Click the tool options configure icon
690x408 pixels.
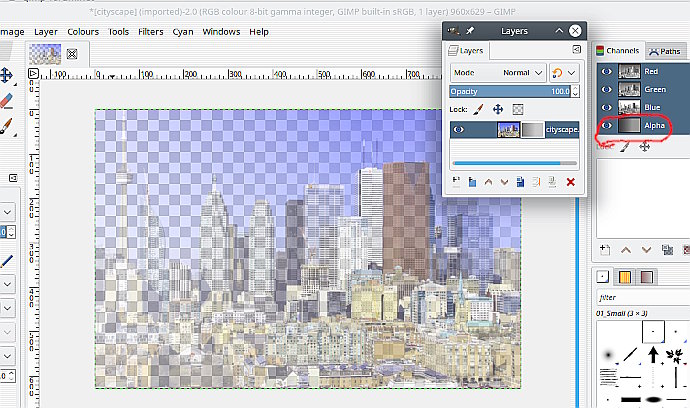click(13, 178)
